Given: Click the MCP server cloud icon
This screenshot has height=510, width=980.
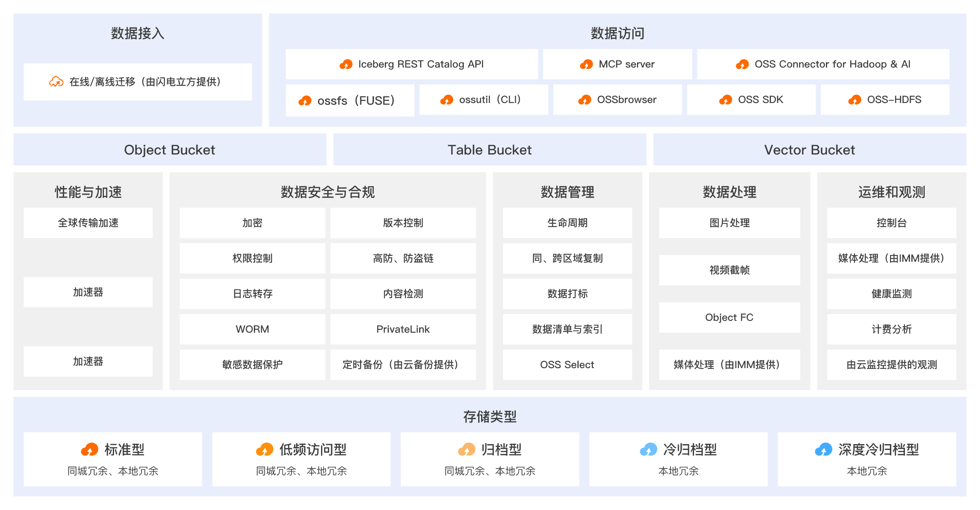Looking at the screenshot, I should pos(586,64).
